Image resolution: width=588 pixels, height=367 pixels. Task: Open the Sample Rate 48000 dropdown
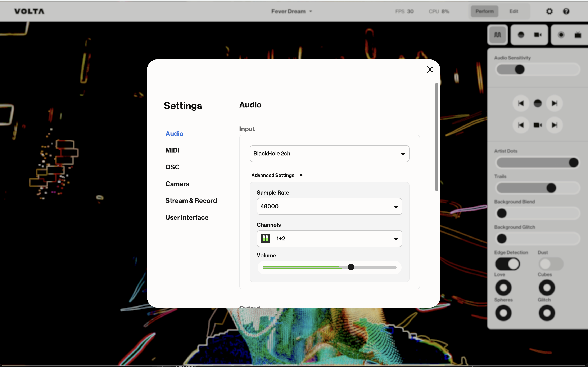tap(329, 206)
